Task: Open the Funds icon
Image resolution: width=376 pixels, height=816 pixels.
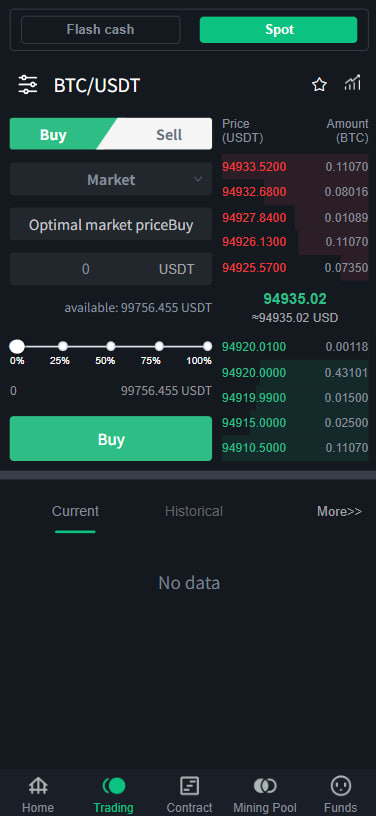Action: (x=341, y=786)
